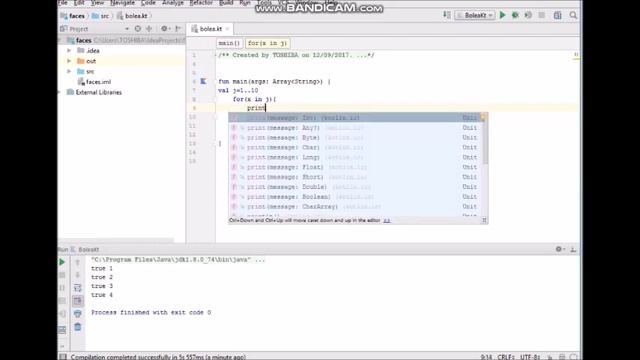Select the faces.iml file
The width and height of the screenshot is (640, 360).
(94, 82)
